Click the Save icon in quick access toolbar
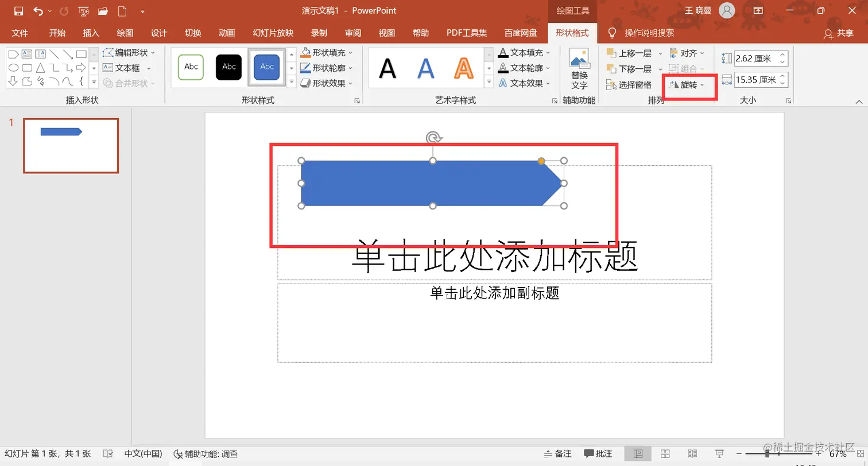This screenshot has height=466, width=868. point(18,11)
